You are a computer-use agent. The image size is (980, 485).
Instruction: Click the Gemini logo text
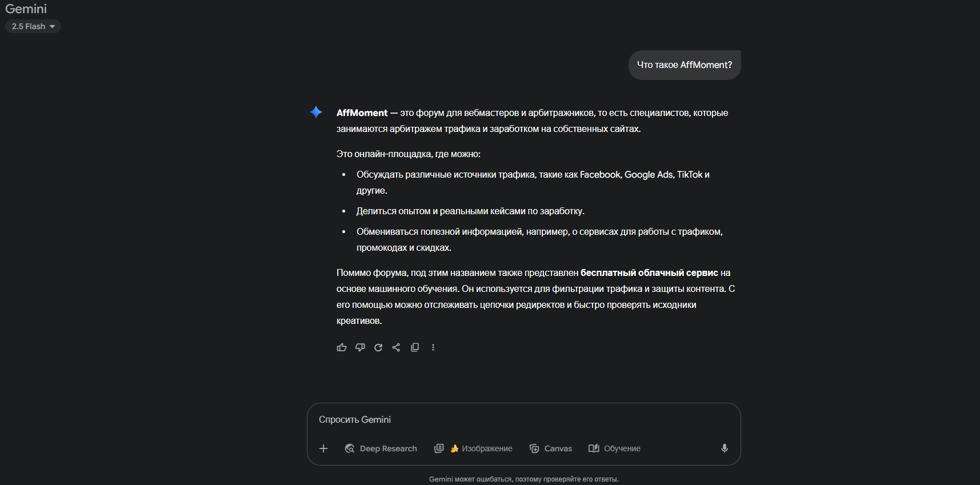(x=26, y=9)
